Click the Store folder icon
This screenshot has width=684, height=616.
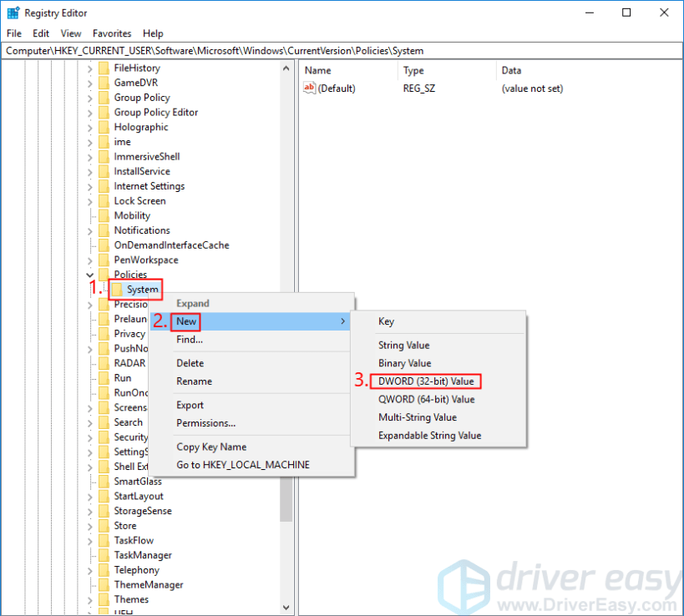point(106,525)
